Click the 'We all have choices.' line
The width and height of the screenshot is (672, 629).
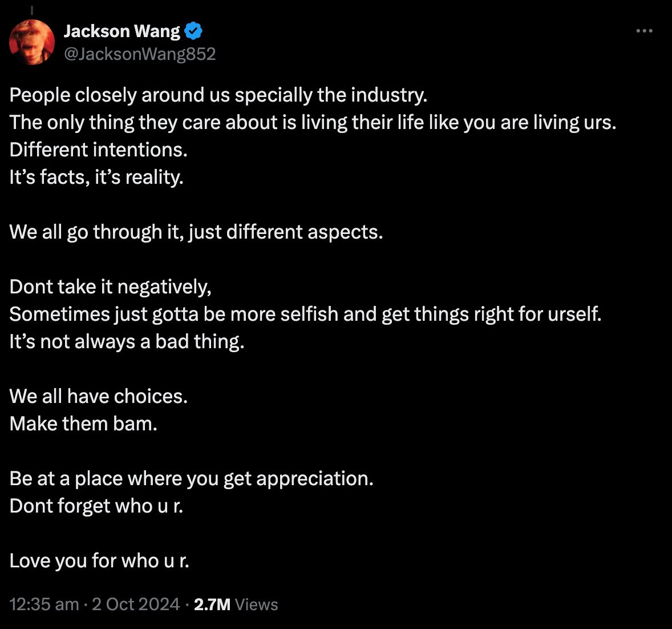click(x=99, y=396)
